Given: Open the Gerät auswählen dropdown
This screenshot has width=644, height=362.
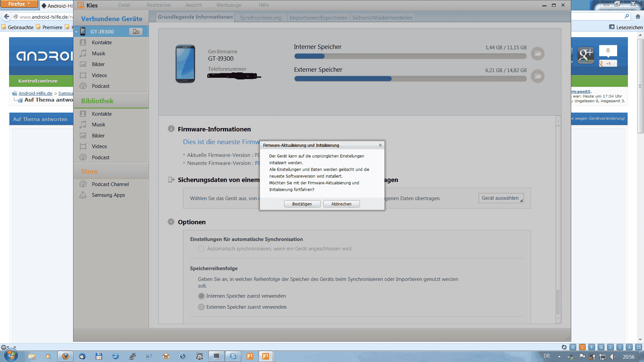Looking at the screenshot, I should (x=501, y=198).
